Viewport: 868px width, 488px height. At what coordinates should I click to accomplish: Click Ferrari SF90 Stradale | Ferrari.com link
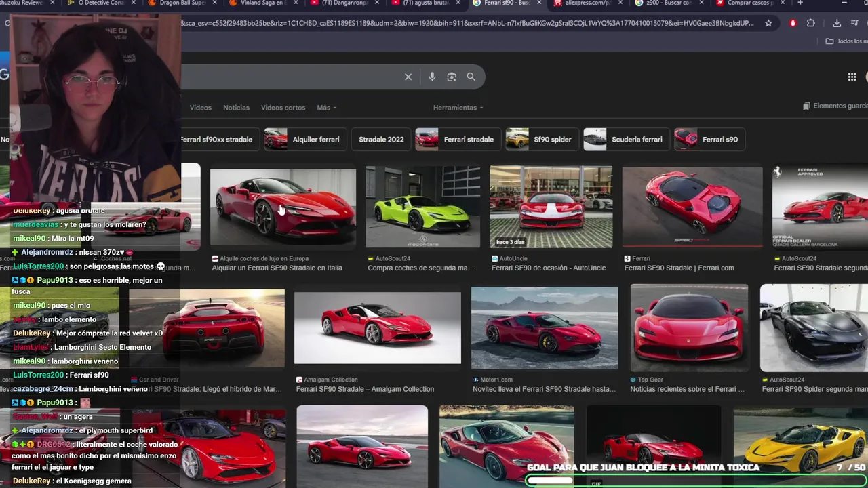pyautogui.click(x=679, y=268)
